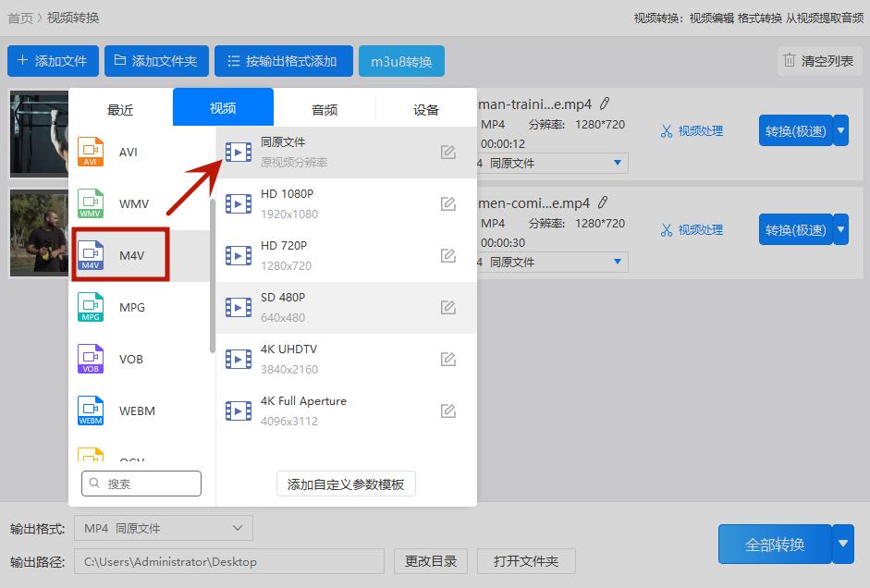Open the 输出格式 MP4 同原文件 dropdown
Screen dimensions: 870x588
pos(163,528)
